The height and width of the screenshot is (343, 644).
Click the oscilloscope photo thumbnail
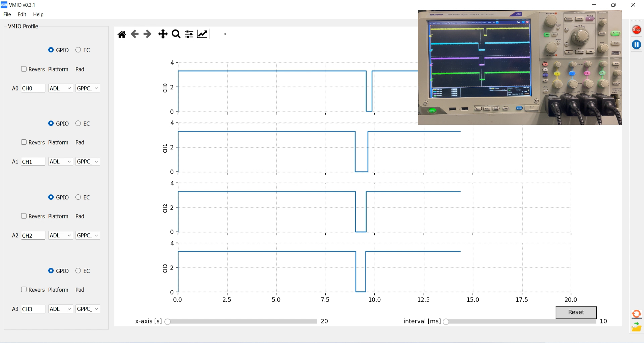pyautogui.click(x=520, y=67)
